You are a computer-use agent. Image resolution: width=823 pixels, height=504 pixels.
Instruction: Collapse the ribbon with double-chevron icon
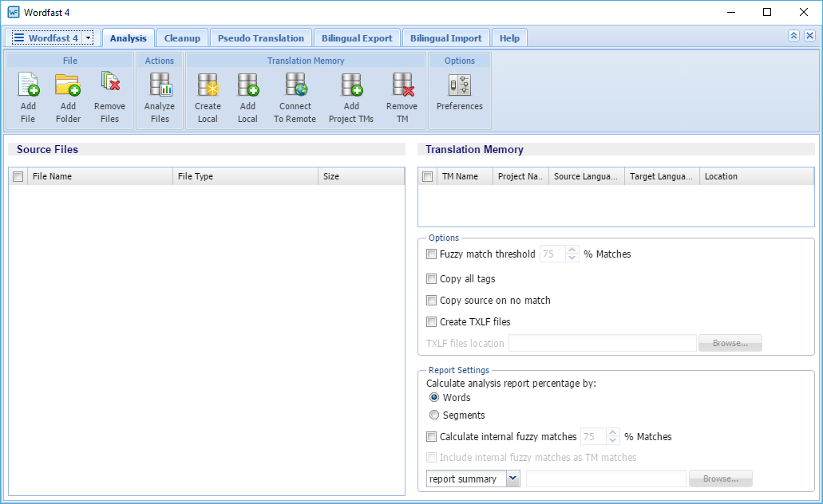(793, 36)
